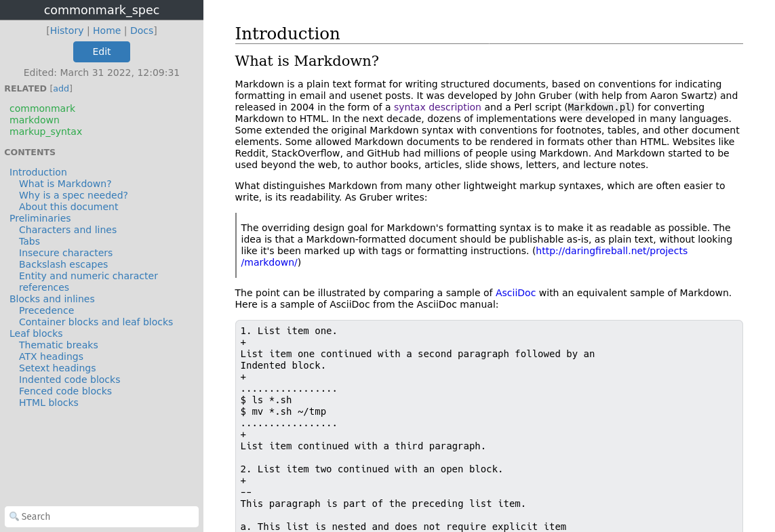The image size is (775, 532).
Task: Click inside the Search input field
Action: click(x=101, y=516)
